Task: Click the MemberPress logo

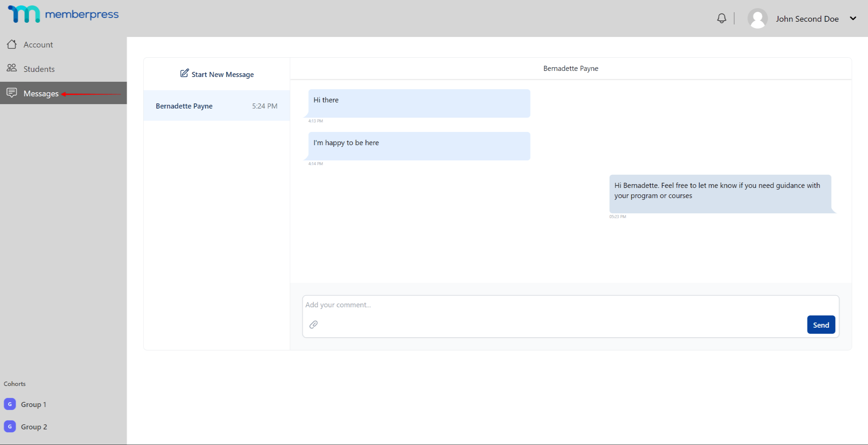Action: tap(63, 14)
